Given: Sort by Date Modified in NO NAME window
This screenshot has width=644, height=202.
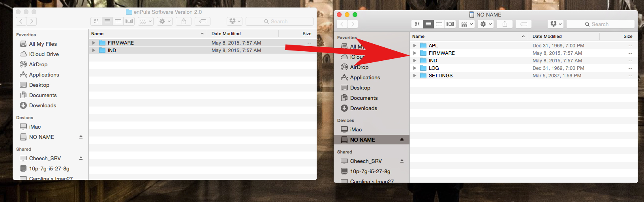Looking at the screenshot, I should (547, 36).
